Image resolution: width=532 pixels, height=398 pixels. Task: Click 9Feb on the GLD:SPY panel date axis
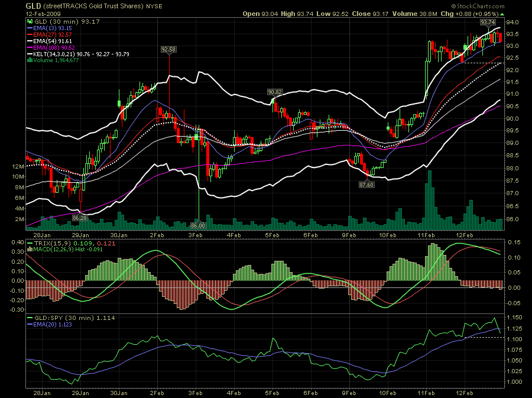[349, 393]
